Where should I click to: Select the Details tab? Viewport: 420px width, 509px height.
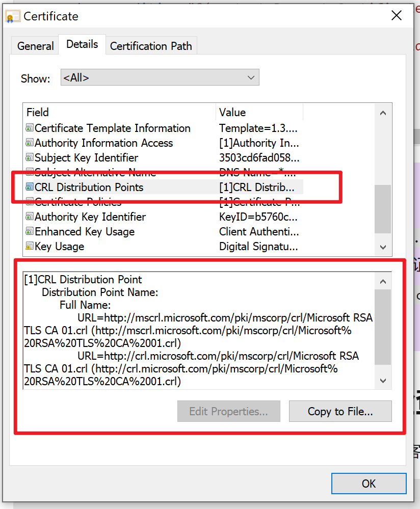(x=82, y=44)
